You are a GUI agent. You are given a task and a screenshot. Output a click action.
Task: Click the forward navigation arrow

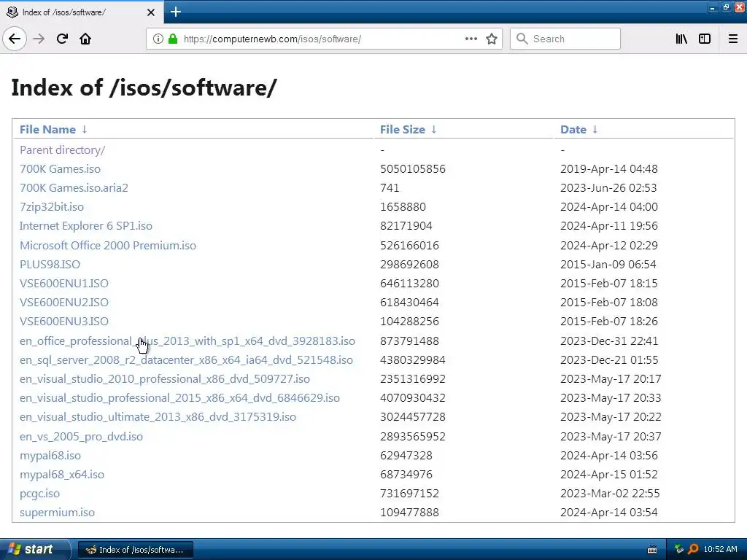[39, 39]
